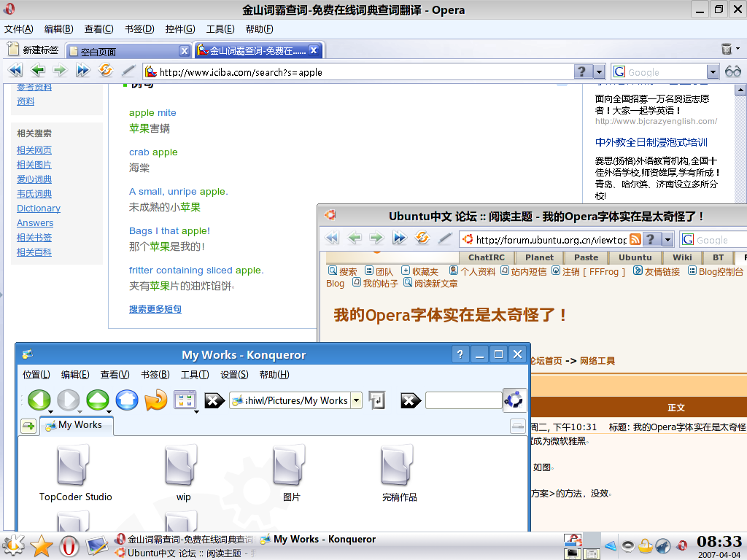Click Konqueror view mode icon
The width and height of the screenshot is (747, 560).
(185, 400)
